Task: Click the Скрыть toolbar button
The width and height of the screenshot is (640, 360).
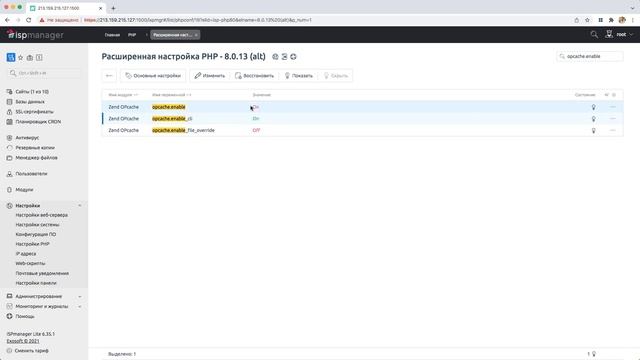Action: (x=336, y=76)
